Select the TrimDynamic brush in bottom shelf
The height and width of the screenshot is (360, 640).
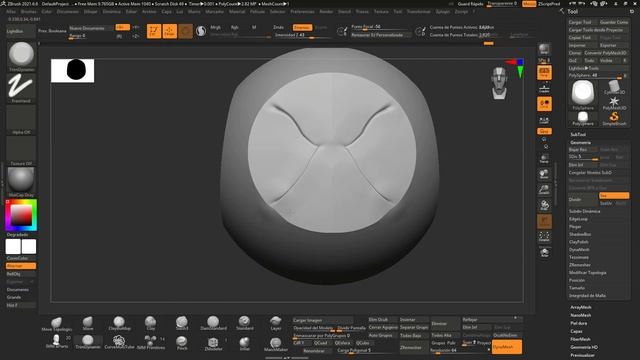[88, 342]
